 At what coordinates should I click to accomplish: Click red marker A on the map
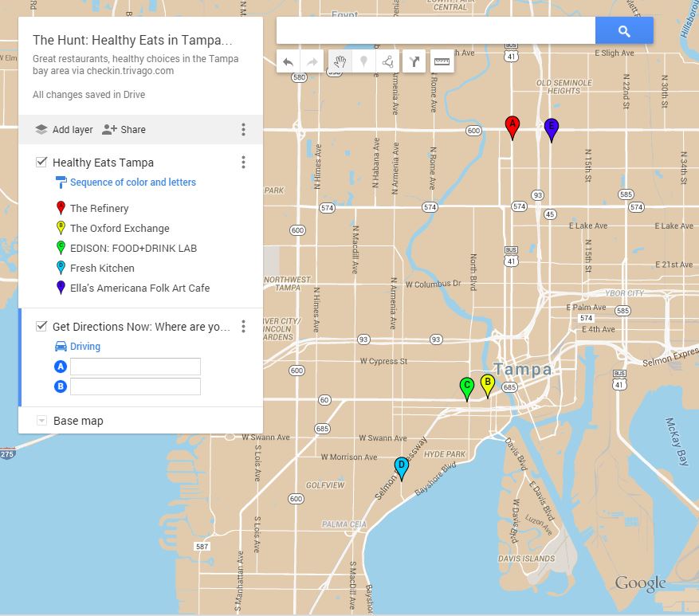[512, 128]
